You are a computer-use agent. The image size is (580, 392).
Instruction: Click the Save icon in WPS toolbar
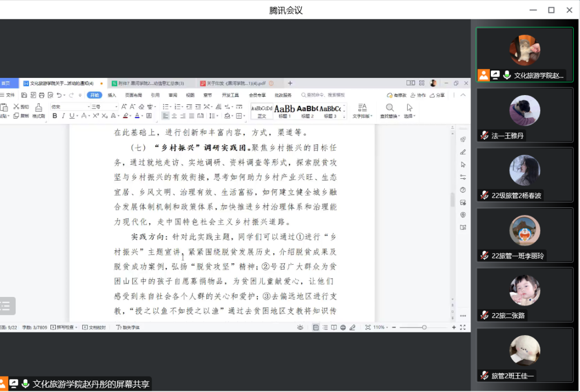[24, 95]
